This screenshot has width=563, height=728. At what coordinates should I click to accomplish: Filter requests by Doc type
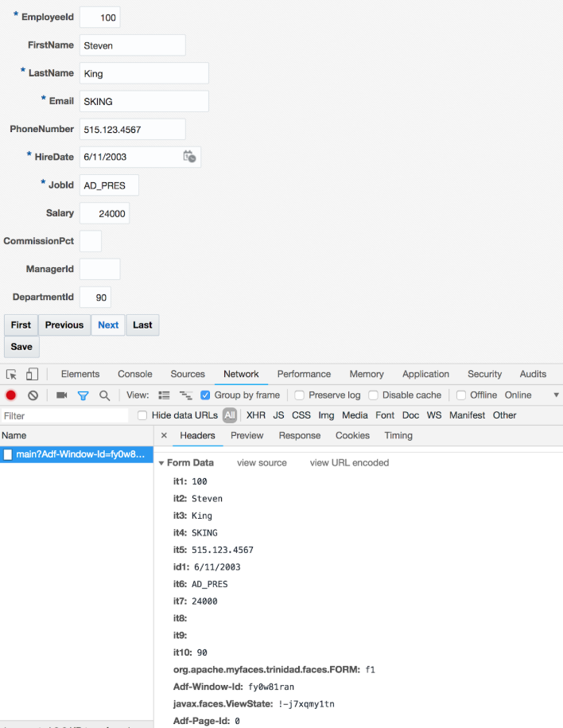(x=411, y=415)
